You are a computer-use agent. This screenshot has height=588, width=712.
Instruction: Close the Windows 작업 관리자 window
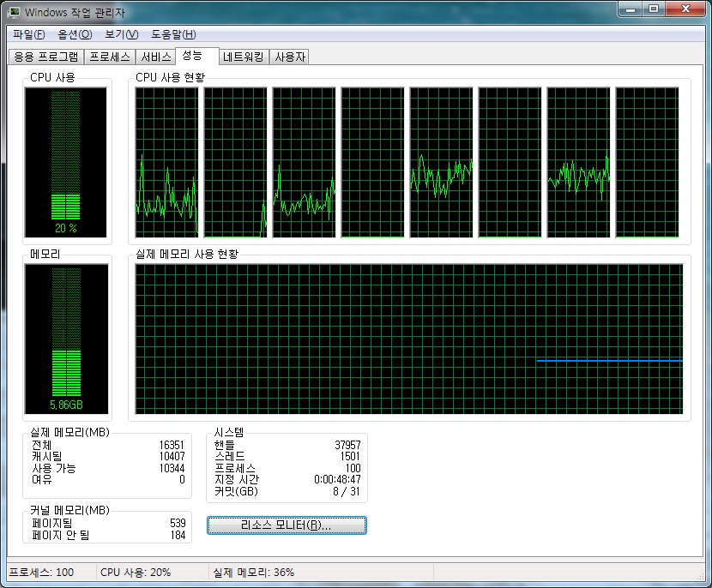coord(685,10)
